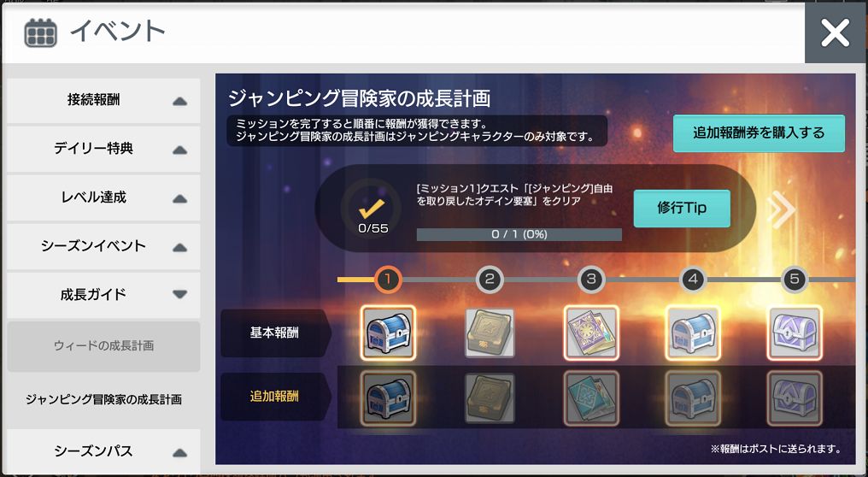This screenshot has width=868, height=477.
Task: Click the additional reward blue chest at step 1
Action: (x=388, y=398)
